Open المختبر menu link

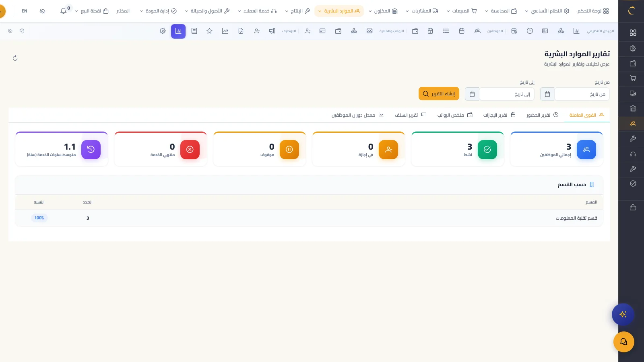[123, 11]
